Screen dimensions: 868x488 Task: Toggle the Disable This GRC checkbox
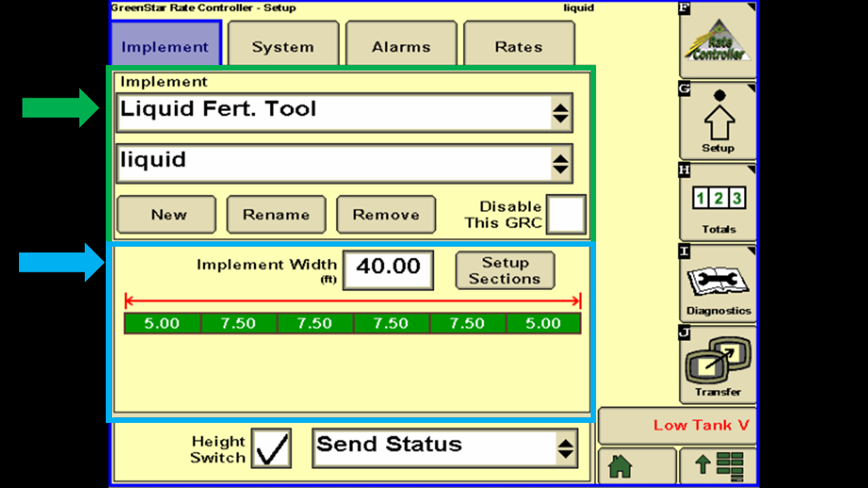point(566,215)
